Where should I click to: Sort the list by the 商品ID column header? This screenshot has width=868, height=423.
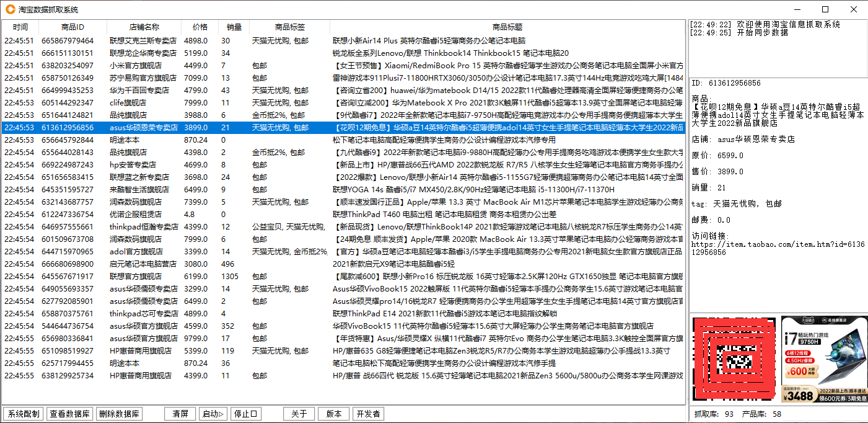coord(73,27)
